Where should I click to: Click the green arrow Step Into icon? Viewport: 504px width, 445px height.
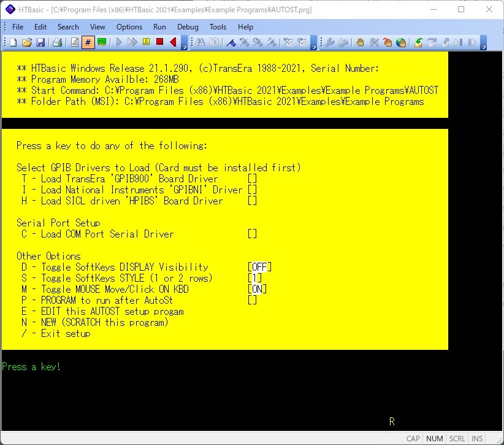[x=418, y=42]
